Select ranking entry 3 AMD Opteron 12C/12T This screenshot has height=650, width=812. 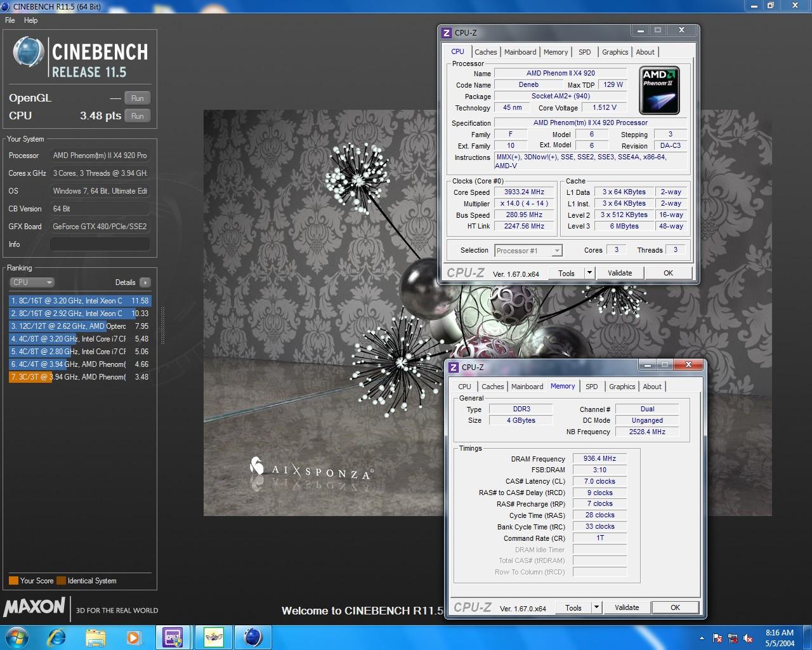[x=80, y=326]
